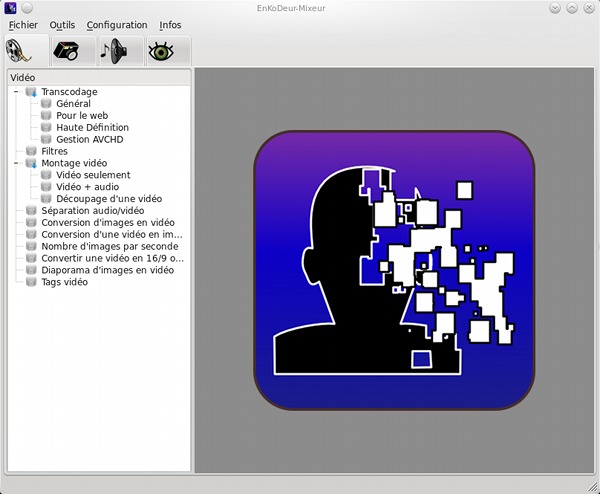Click the Général database icon

pyautogui.click(x=46, y=104)
